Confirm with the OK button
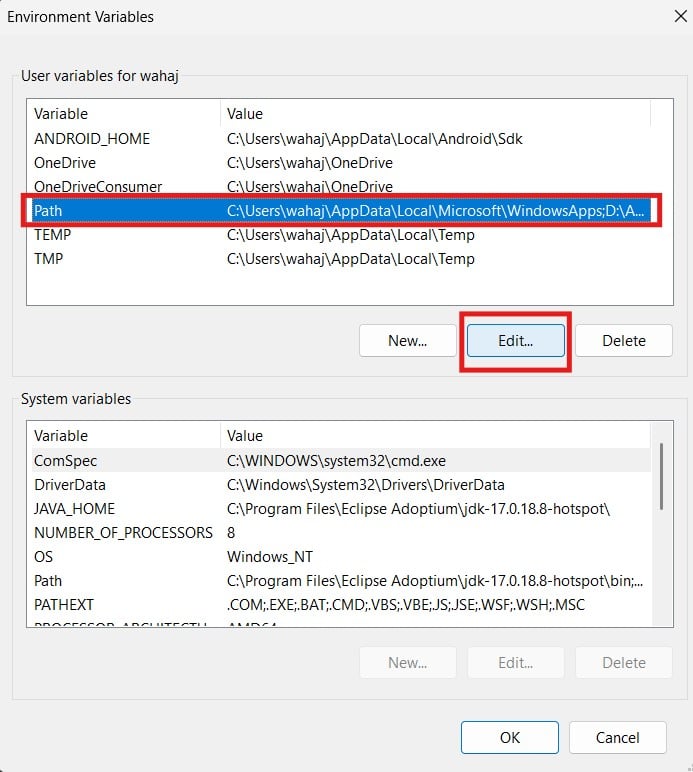Viewport: 693px width, 772px height. click(509, 738)
